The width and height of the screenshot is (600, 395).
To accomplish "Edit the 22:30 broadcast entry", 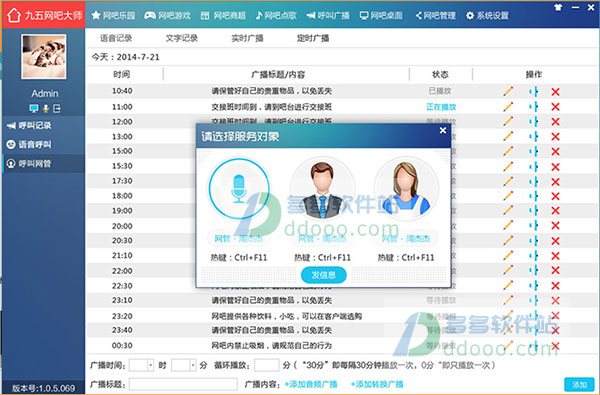I will tap(508, 286).
